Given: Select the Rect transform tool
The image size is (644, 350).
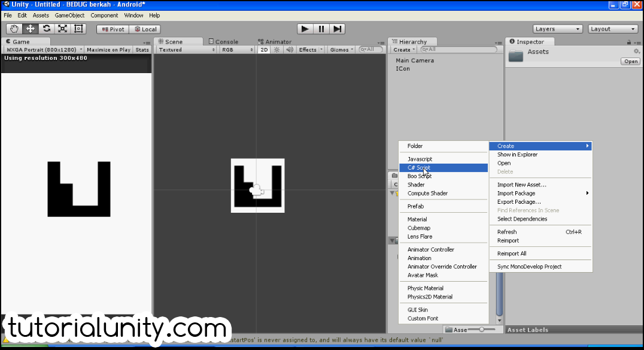Looking at the screenshot, I should [x=78, y=29].
